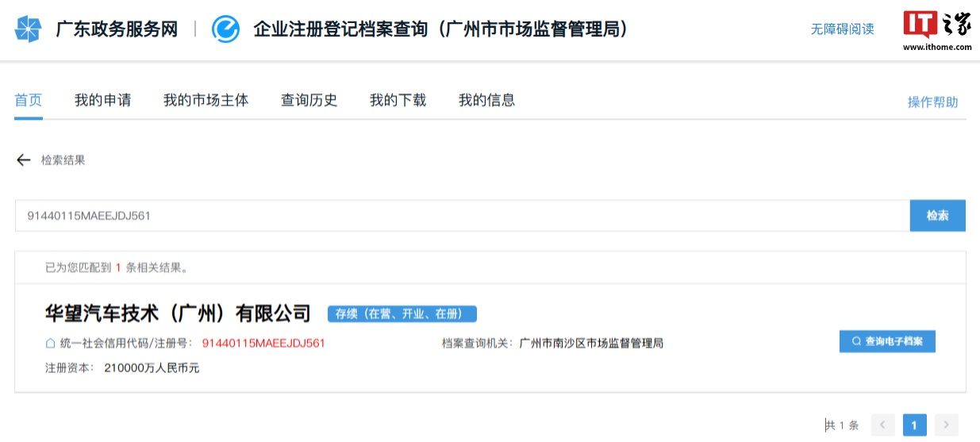Click the blue enterprise registration circular logo
980x442 pixels.
coord(226,29)
